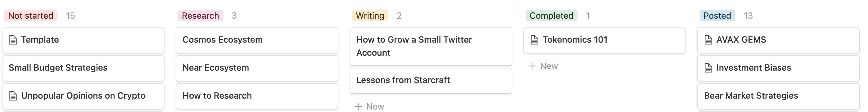This screenshot has width=868, height=112.
Task: Open the Bear Market Strategies card
Action: (779, 96)
